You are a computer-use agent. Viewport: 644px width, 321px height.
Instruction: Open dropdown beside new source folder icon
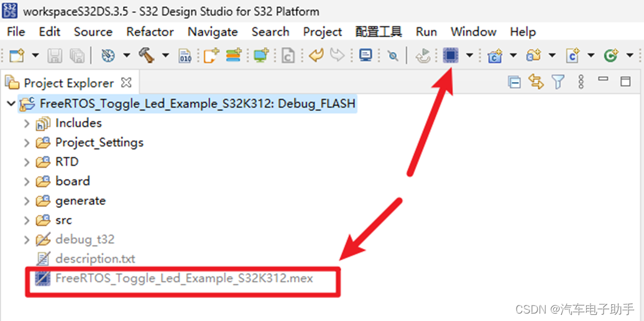(552, 55)
